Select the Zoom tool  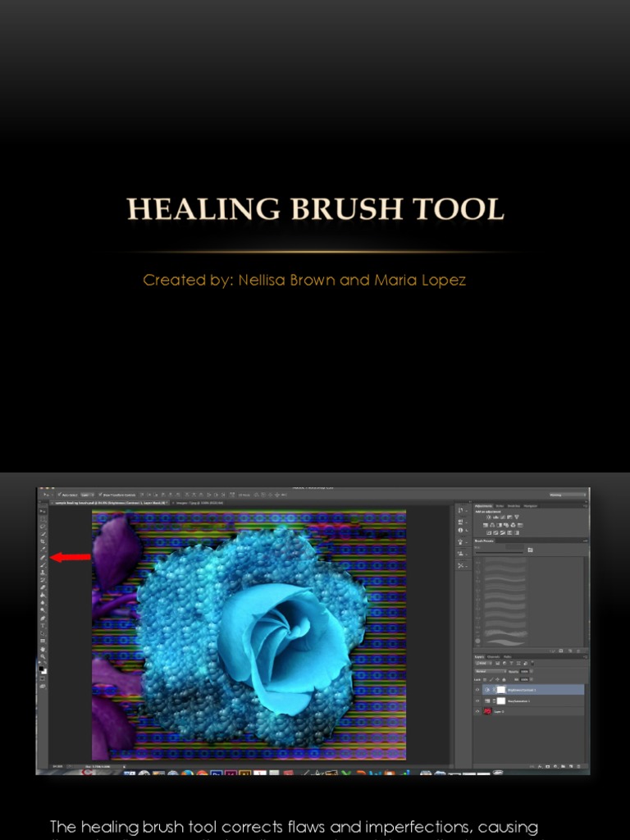coord(43,656)
